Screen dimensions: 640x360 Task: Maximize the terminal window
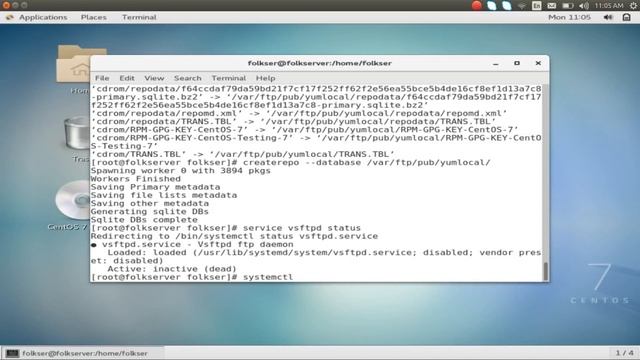[517, 63]
